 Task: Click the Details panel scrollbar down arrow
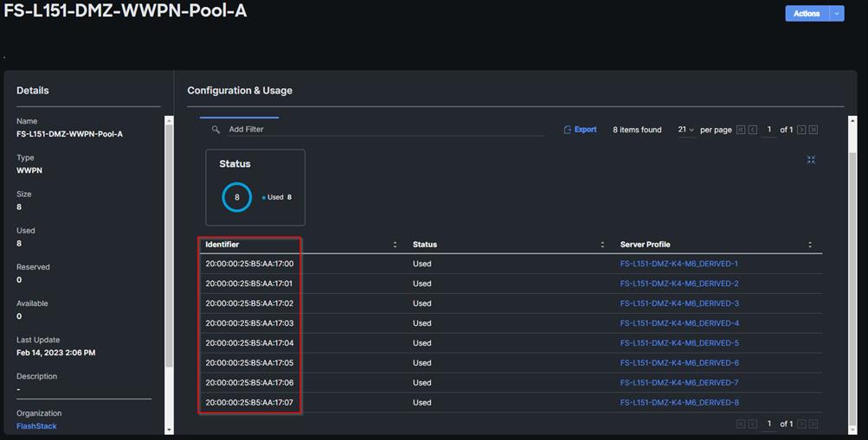click(169, 430)
